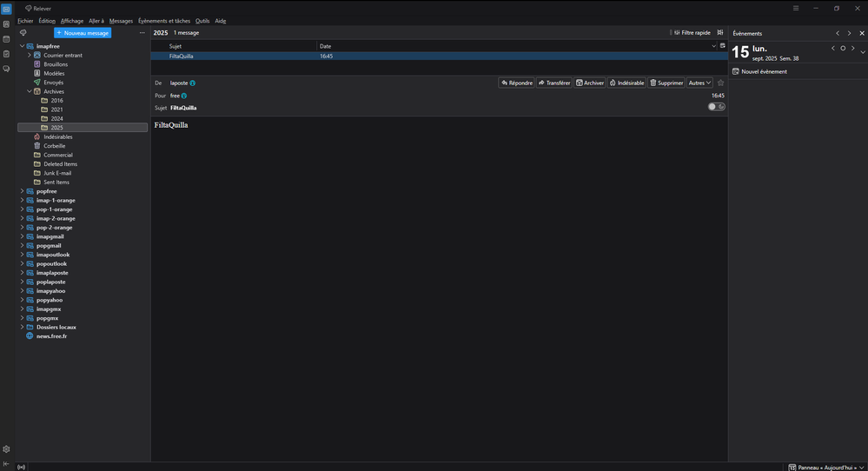Toggle dark mode switch in message header
Screen dimensions: 868x471
point(716,107)
